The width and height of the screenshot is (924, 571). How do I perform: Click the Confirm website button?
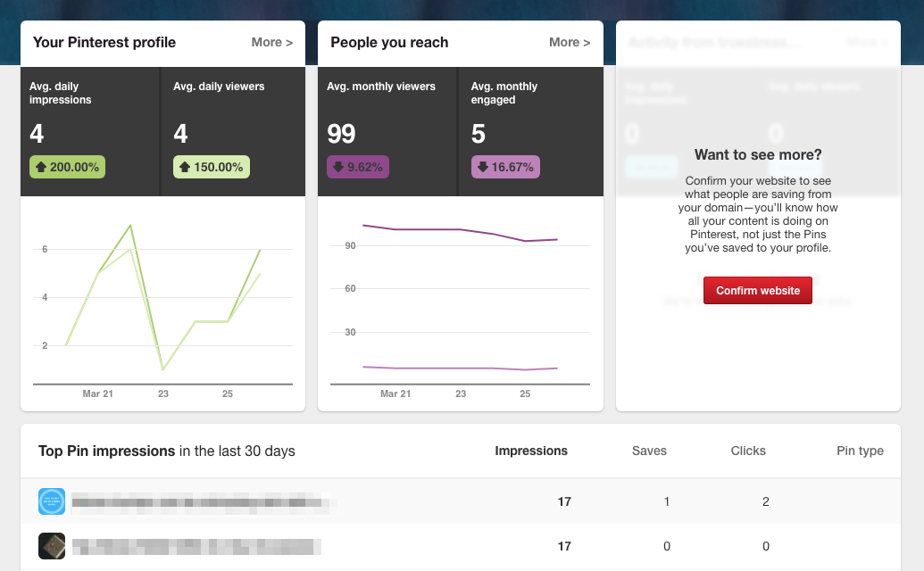coord(757,290)
